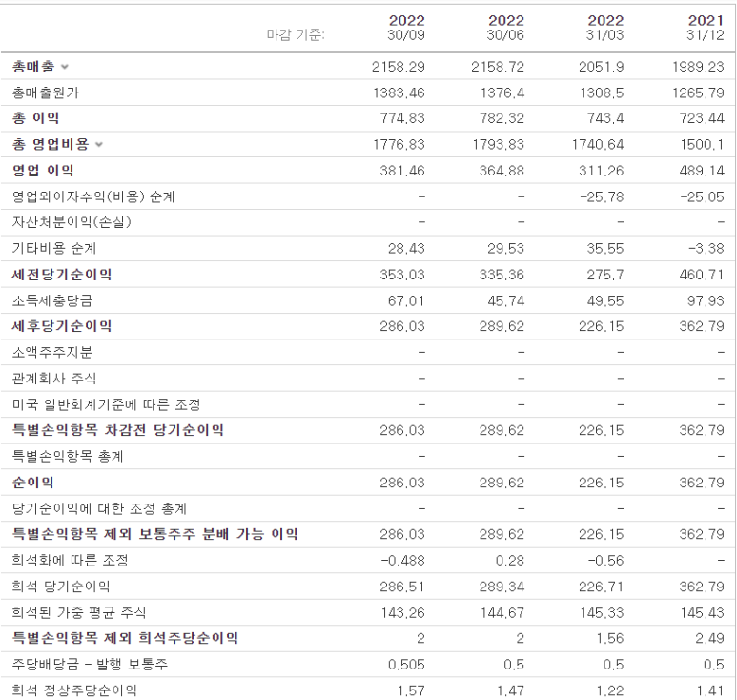Click total revenue value 2051,9
This screenshot has width=737, height=700.
pos(602,67)
